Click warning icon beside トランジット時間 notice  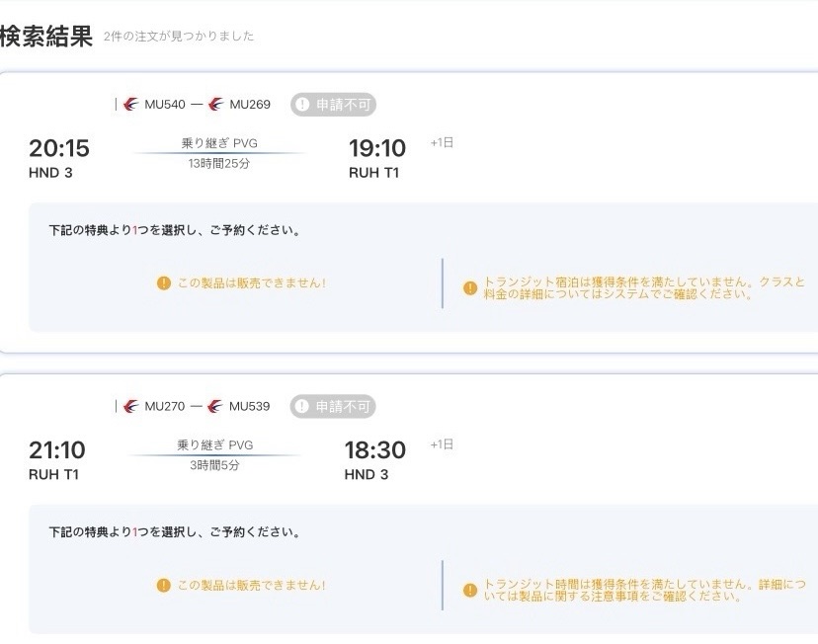(x=470, y=591)
